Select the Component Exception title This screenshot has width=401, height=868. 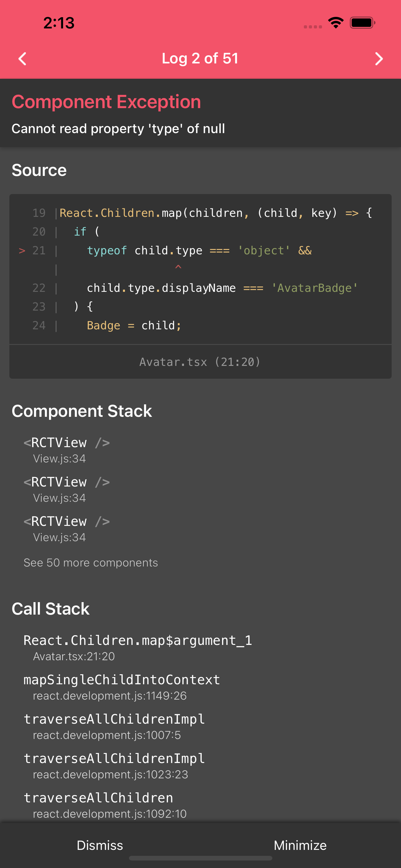coord(106,102)
